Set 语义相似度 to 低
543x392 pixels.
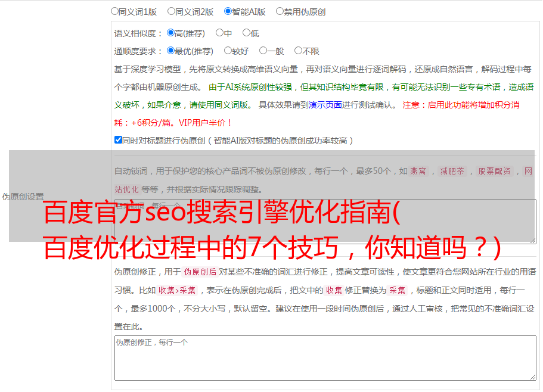click(x=246, y=33)
